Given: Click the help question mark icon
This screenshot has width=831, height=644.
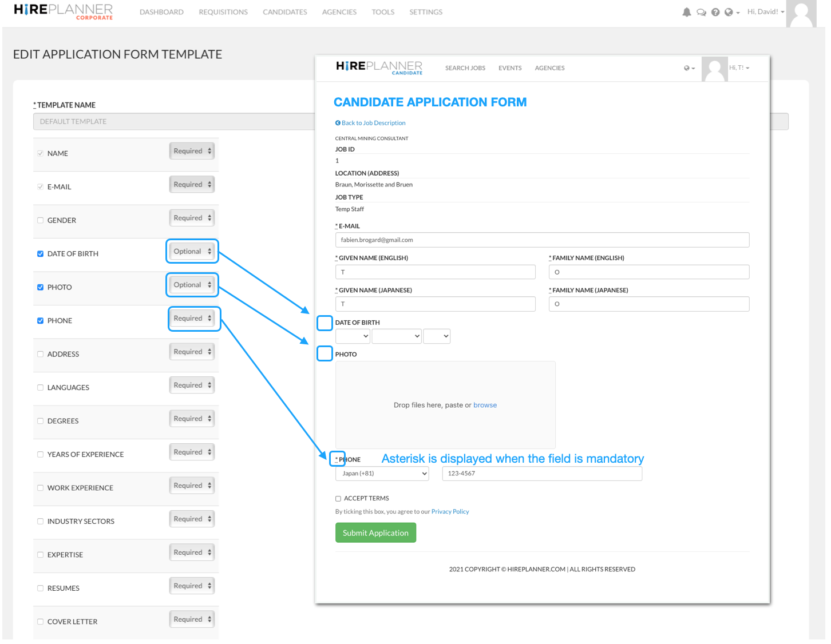Looking at the screenshot, I should (715, 12).
